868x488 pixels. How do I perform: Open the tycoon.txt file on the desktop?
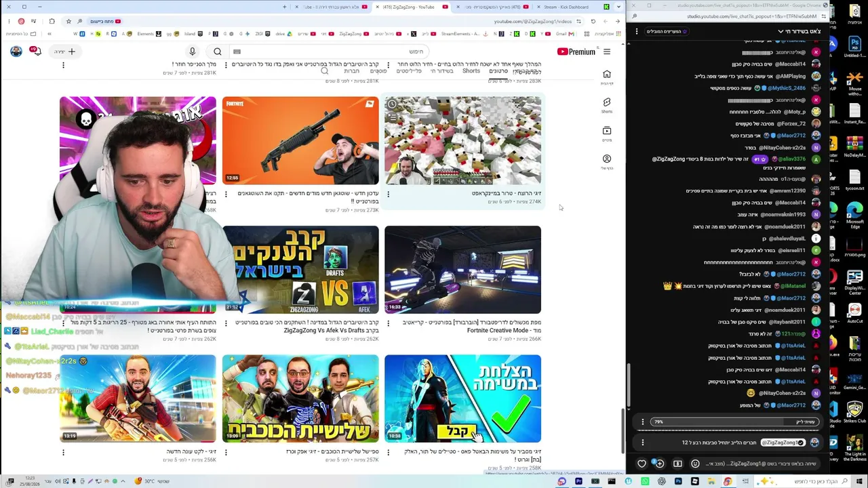(x=854, y=179)
